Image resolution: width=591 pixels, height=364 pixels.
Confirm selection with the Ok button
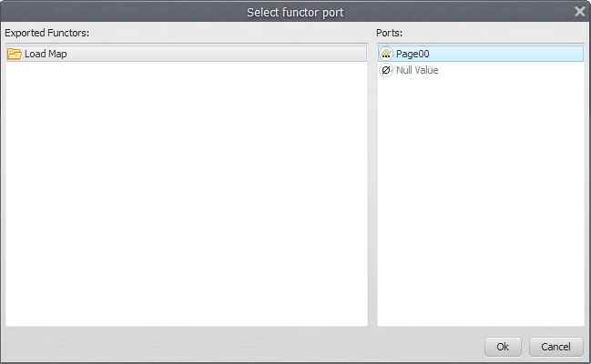[503, 347]
